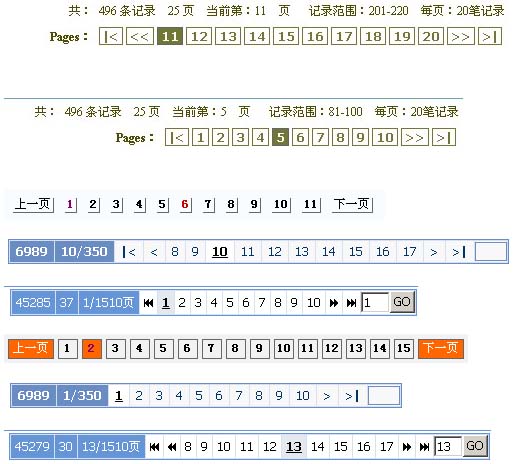Select orange highlighted page 2
This screenshot has width=516, height=464.
pyautogui.click(x=91, y=349)
